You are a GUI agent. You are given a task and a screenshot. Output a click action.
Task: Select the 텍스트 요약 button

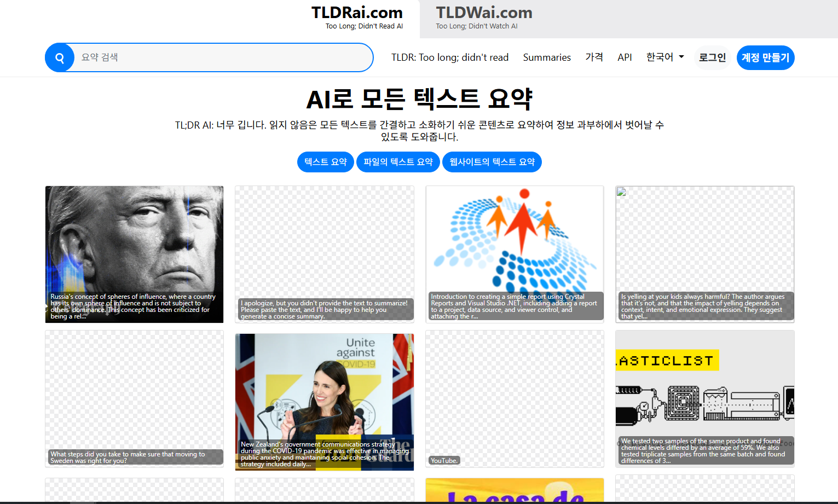pos(326,162)
